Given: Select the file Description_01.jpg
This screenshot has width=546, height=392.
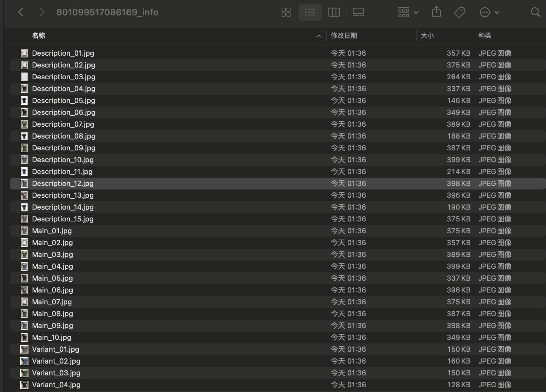Looking at the screenshot, I should pyautogui.click(x=278, y=53).
